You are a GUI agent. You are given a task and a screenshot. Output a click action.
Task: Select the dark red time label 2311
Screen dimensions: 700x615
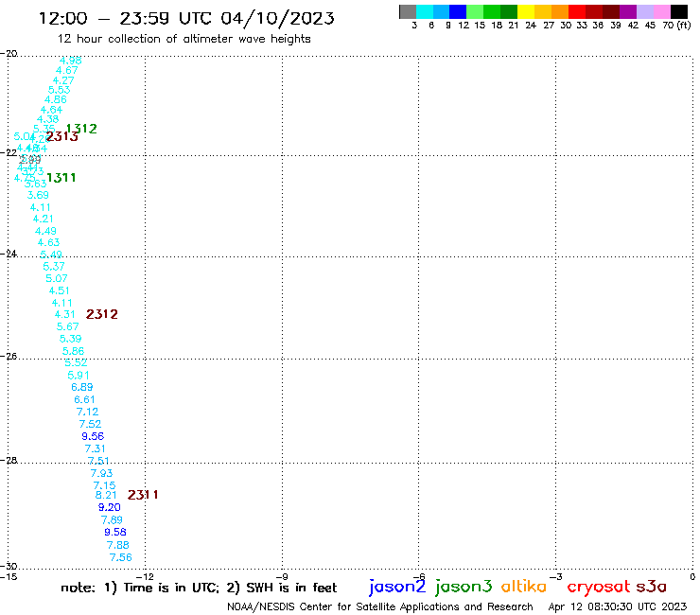click(x=143, y=495)
